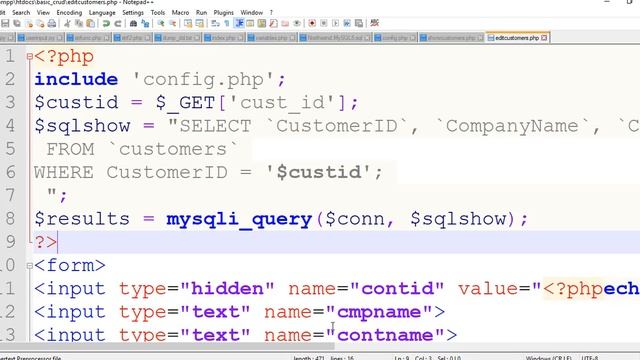Open the Plugins menu

[x=223, y=13]
